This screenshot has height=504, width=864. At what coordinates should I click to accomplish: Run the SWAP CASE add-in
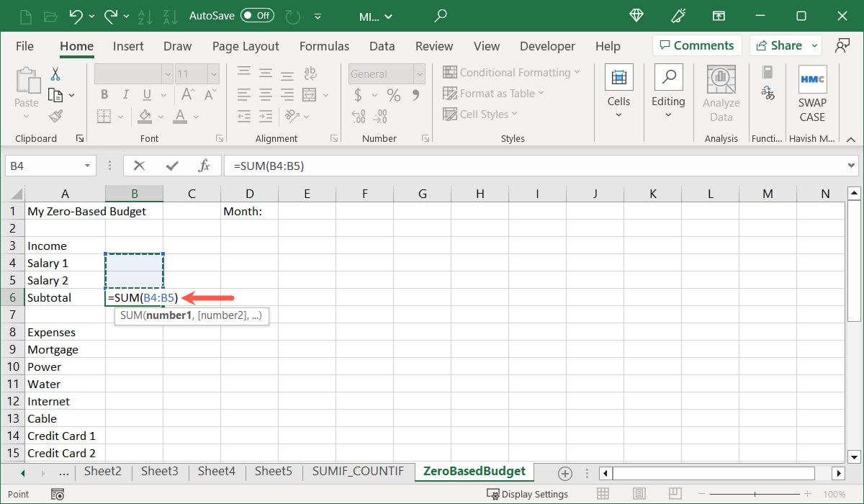(812, 91)
